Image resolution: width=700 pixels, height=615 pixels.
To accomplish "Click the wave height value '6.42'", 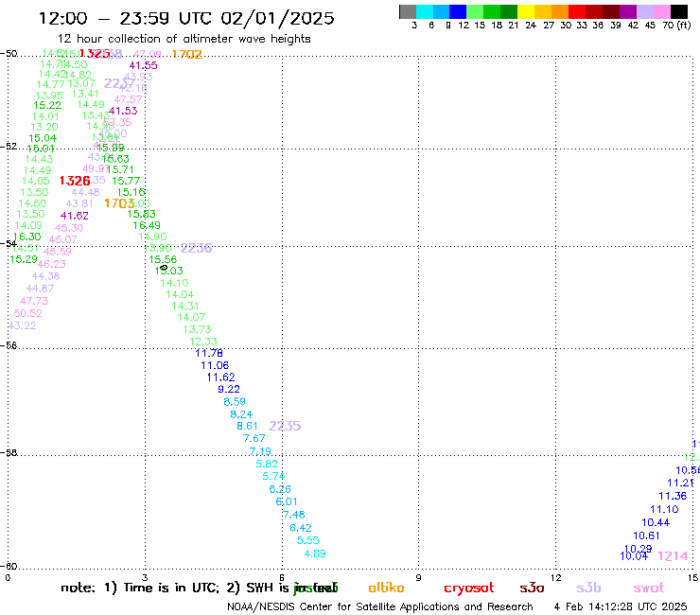I will click(301, 528).
